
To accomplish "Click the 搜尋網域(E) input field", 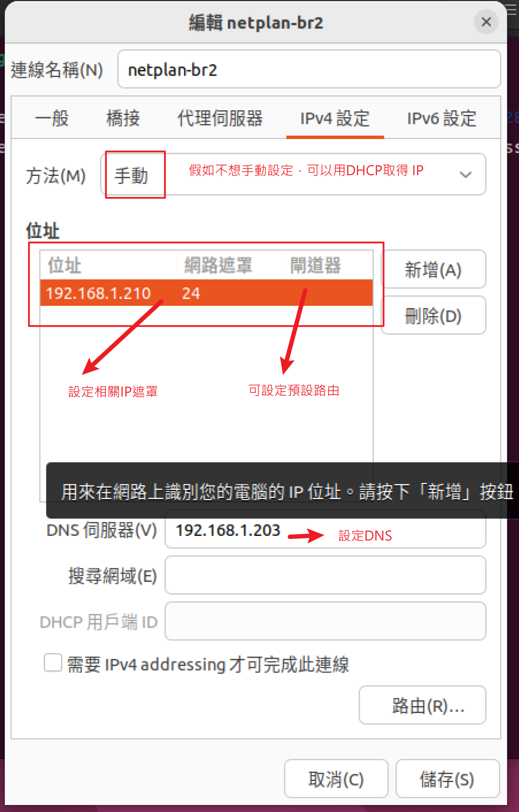I will tap(325, 575).
